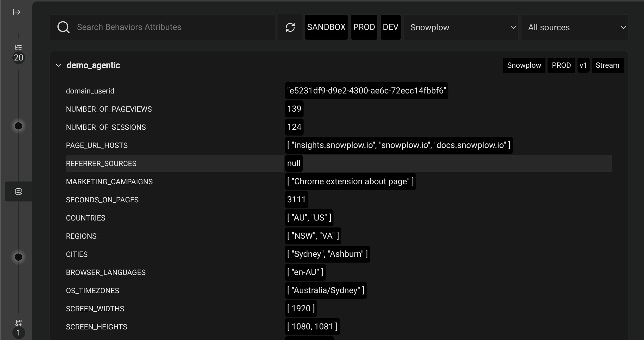Click the MARKETING_CAMPAIGNS value chip
Image resolution: width=644 pixels, height=340 pixels.
(350, 181)
